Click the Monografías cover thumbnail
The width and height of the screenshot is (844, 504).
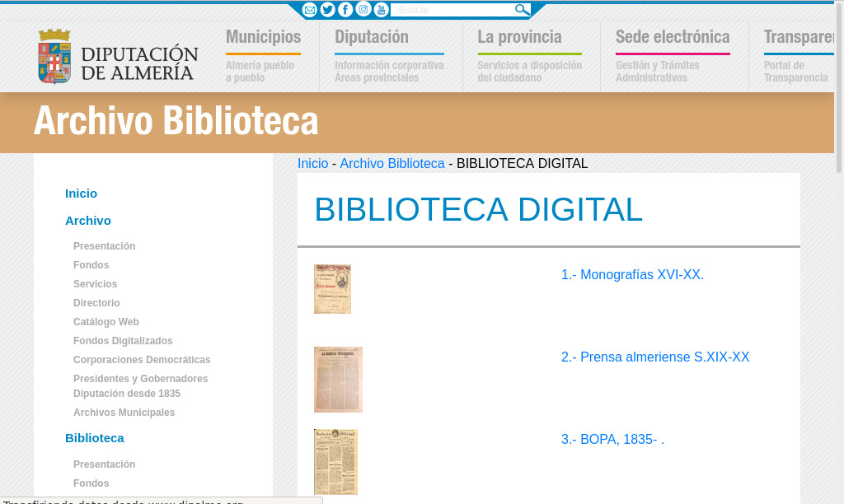pos(332,289)
